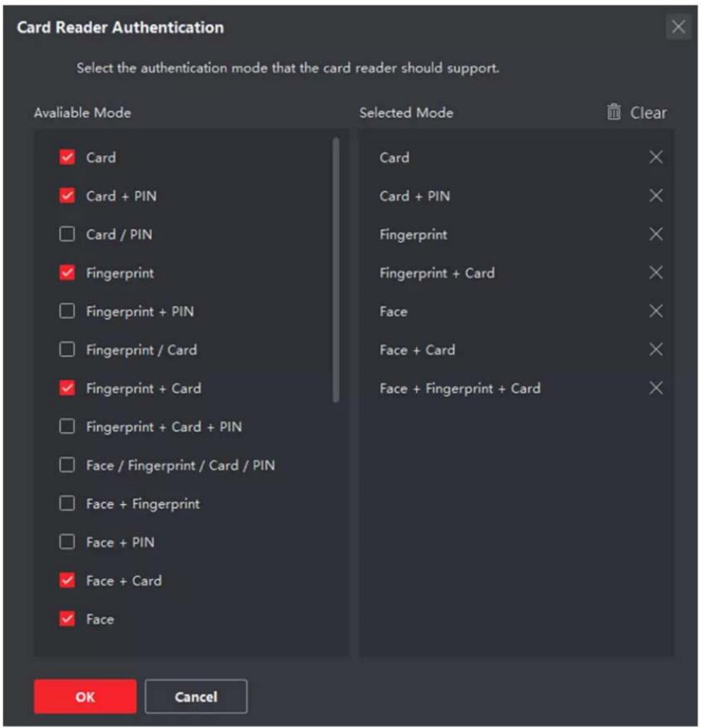Select the Face entry in Selected Mode
This screenshot has height=728, width=701.
coord(394,312)
